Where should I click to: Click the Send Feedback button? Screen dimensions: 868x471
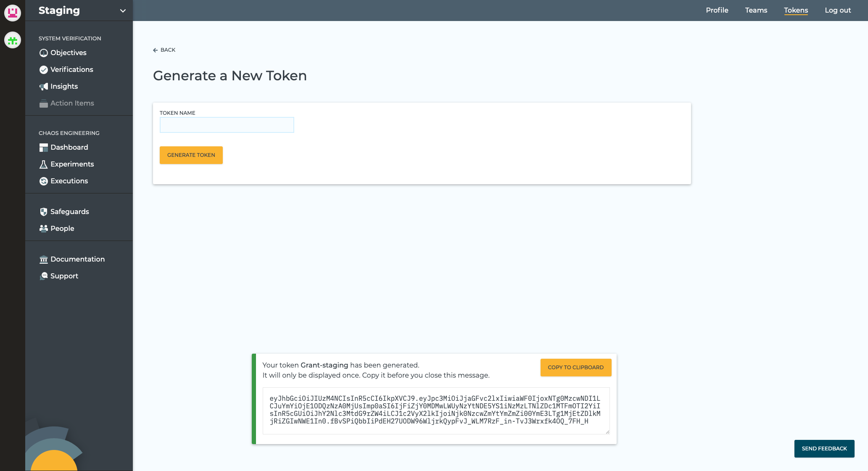(x=824, y=449)
